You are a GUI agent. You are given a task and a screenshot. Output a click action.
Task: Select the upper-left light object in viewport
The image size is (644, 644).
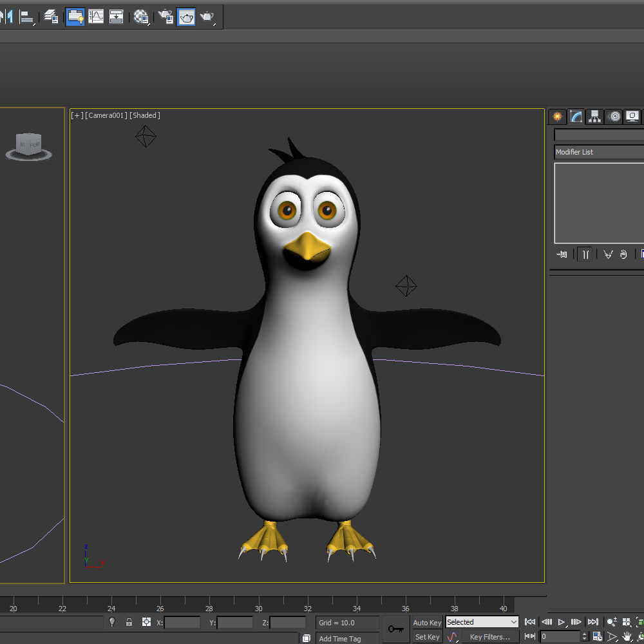pyautogui.click(x=146, y=137)
